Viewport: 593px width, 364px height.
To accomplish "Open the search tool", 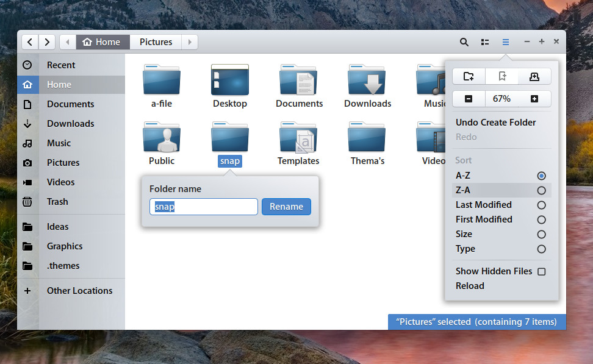I will click(464, 42).
